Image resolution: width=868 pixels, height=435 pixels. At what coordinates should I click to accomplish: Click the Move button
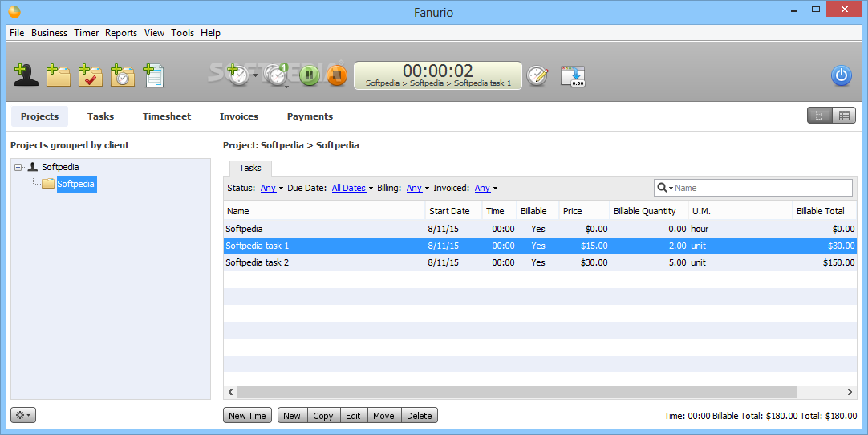(x=383, y=416)
